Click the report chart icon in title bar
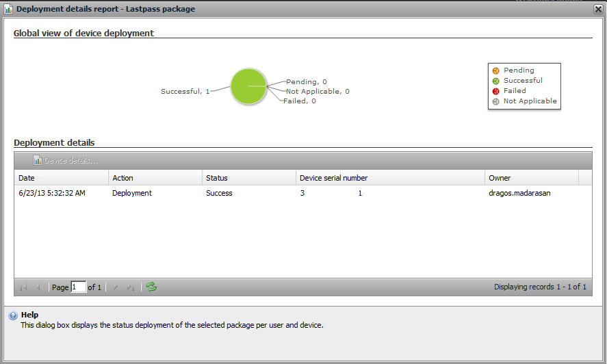This screenshot has height=364, width=607. (x=8, y=9)
